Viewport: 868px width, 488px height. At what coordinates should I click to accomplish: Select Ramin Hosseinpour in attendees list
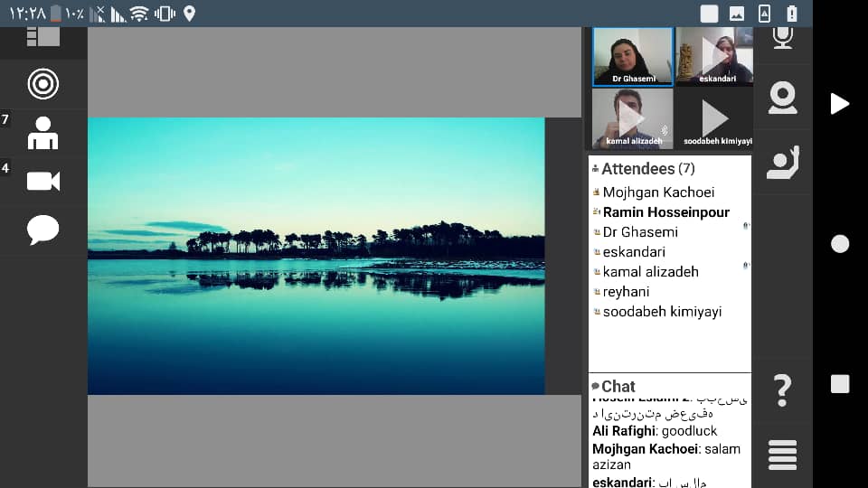point(665,212)
